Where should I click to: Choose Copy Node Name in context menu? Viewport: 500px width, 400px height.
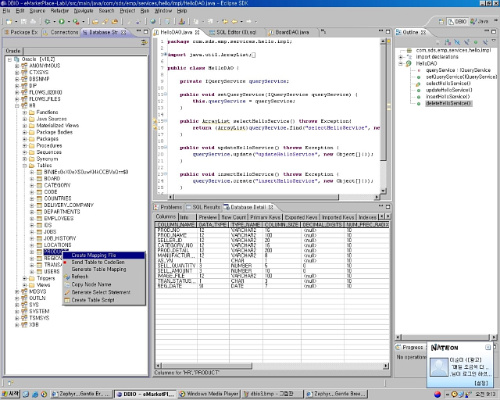[x=104, y=285]
